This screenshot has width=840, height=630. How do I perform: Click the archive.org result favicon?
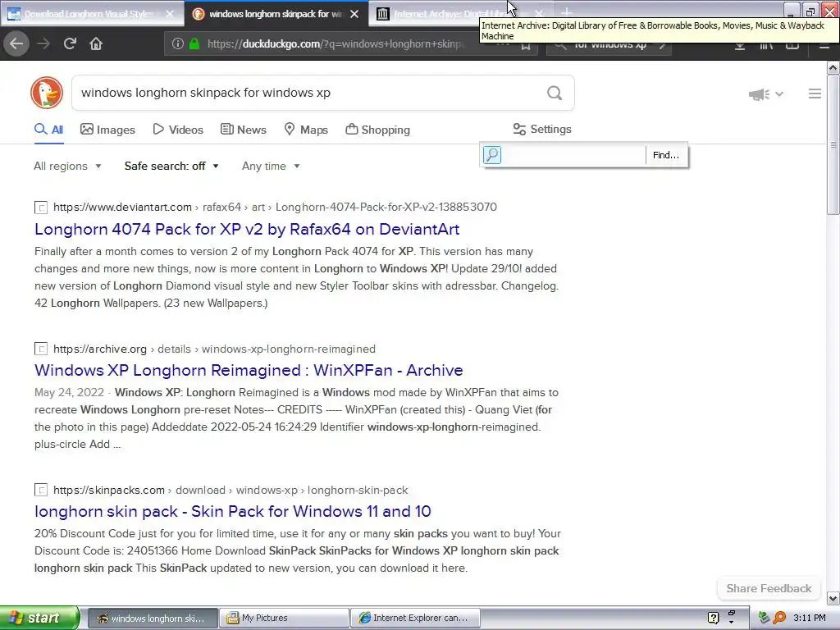41,349
